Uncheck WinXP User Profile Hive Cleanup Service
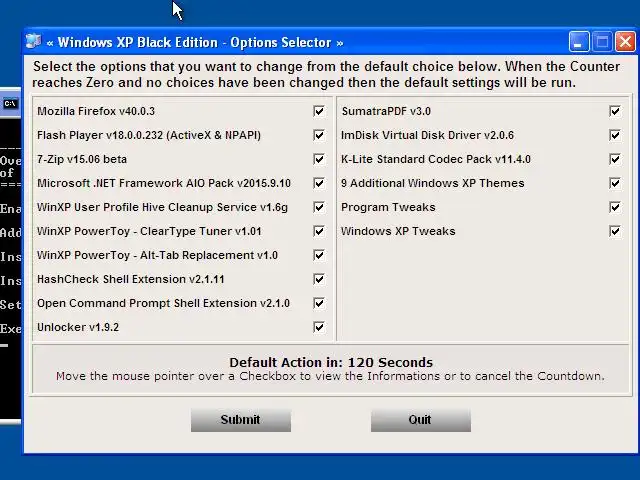 click(x=319, y=207)
